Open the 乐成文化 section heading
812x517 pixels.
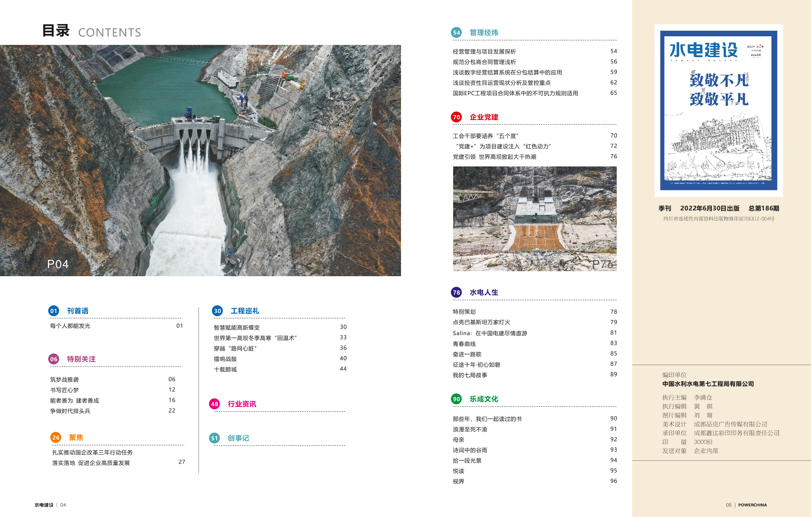[x=483, y=399]
